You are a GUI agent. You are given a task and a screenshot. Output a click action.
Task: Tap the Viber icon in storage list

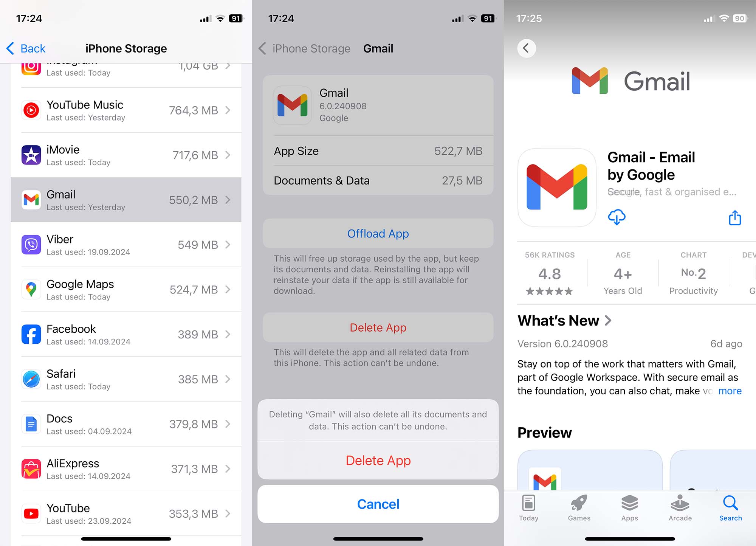click(x=31, y=243)
